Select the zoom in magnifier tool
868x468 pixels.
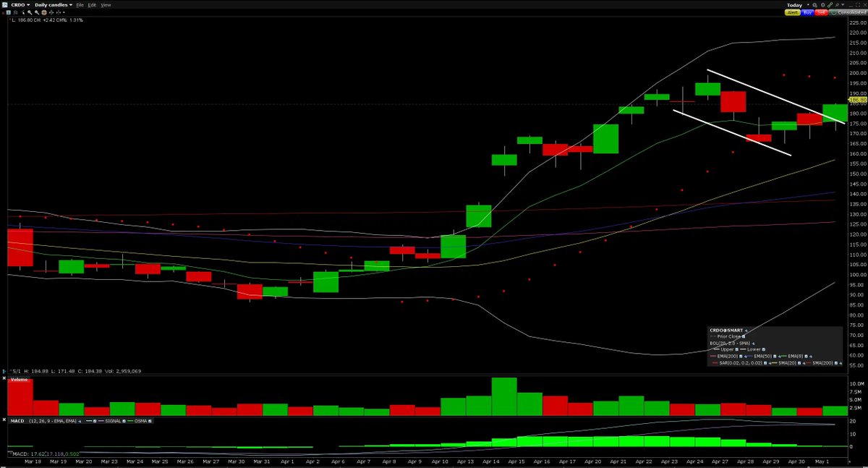point(30,12)
